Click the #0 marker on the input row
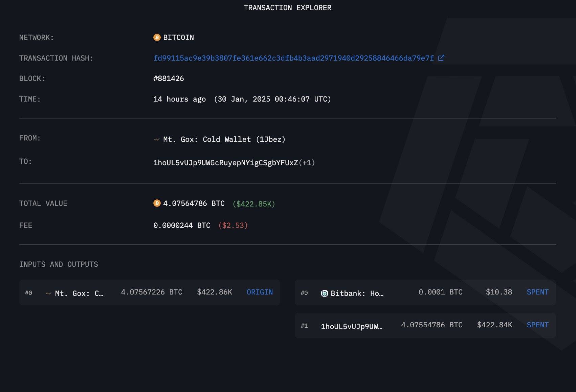Viewport: 576px width, 392px height. (x=28, y=293)
